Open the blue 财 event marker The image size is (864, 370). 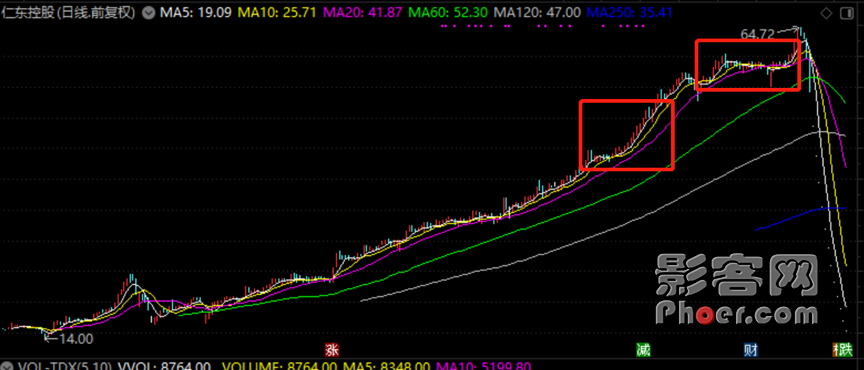click(749, 350)
